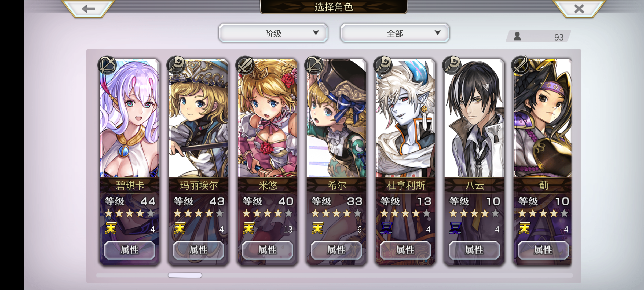Open 属性 for 米悠
Viewport: 644px width, 290px height.
click(x=268, y=250)
